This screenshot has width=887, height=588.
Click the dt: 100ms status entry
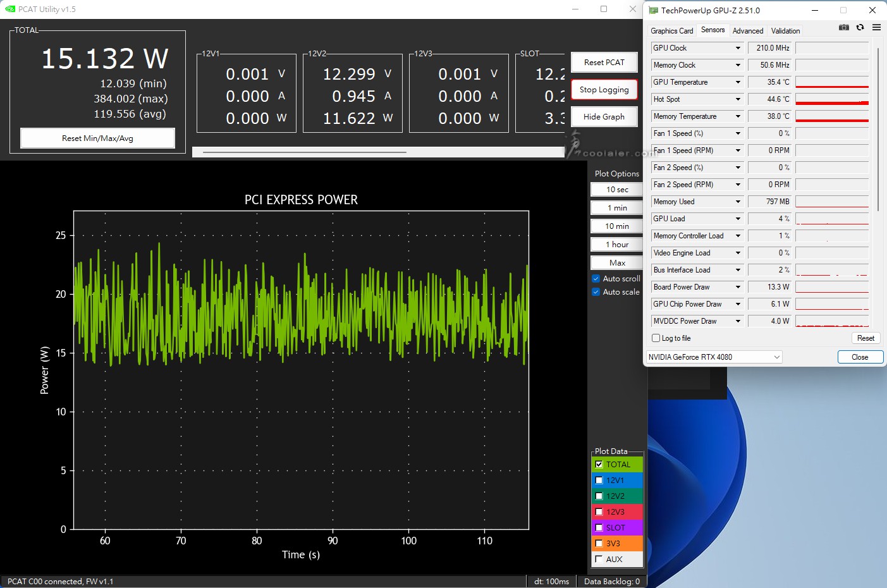[551, 581]
